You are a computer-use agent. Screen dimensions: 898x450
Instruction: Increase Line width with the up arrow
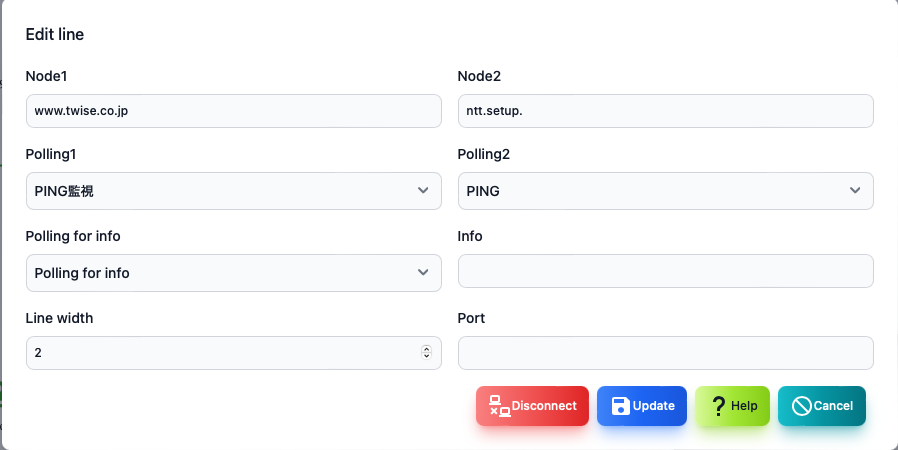coord(426,349)
